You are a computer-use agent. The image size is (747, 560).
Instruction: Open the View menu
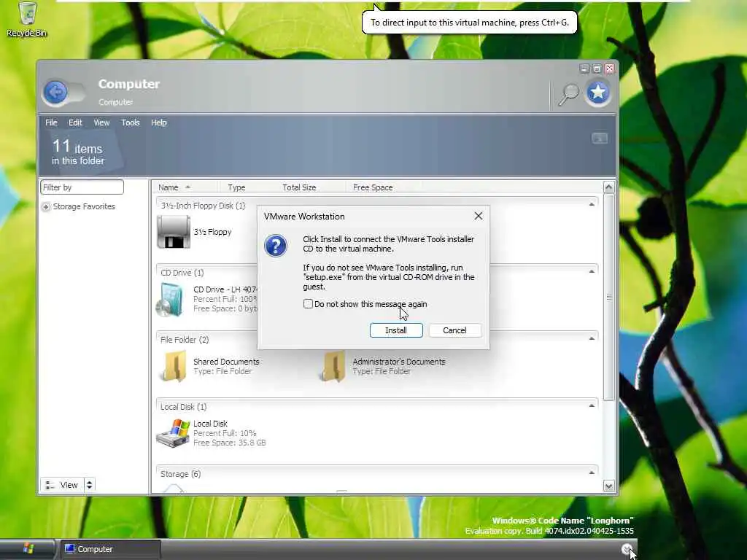(x=101, y=122)
